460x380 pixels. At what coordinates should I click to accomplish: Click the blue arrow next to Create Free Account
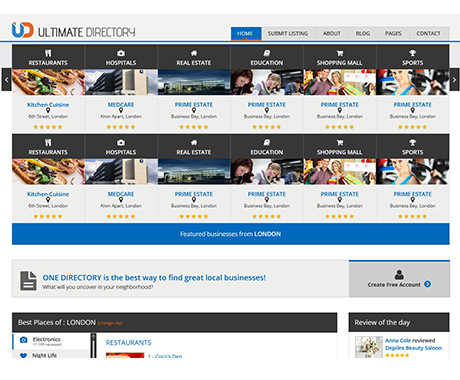427,284
